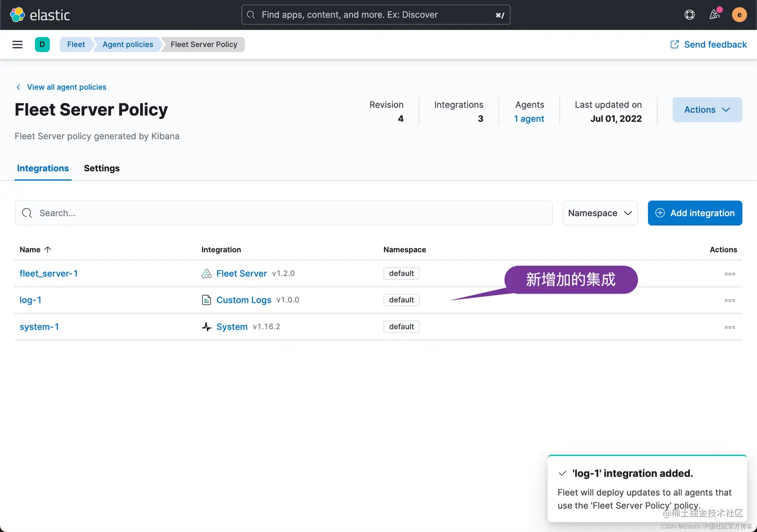Click version text v1.2.0
The height and width of the screenshot is (532, 757).
click(x=283, y=274)
